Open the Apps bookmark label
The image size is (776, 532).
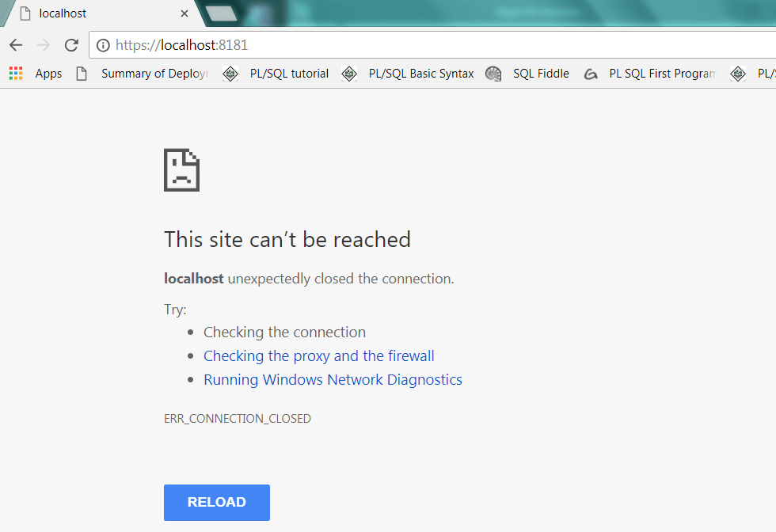48,74
